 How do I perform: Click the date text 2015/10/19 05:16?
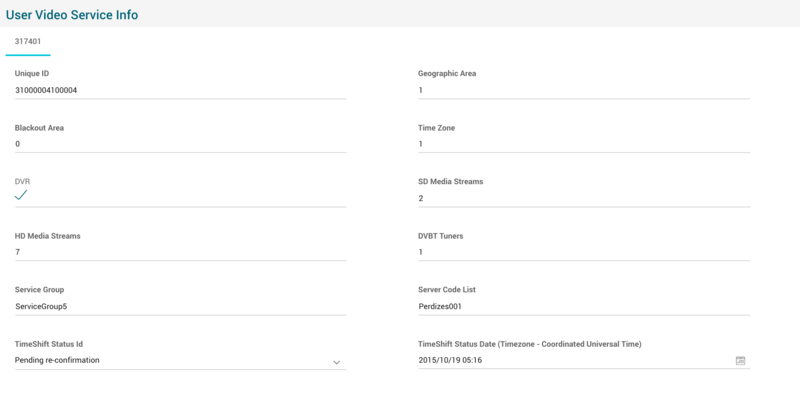coord(453,360)
